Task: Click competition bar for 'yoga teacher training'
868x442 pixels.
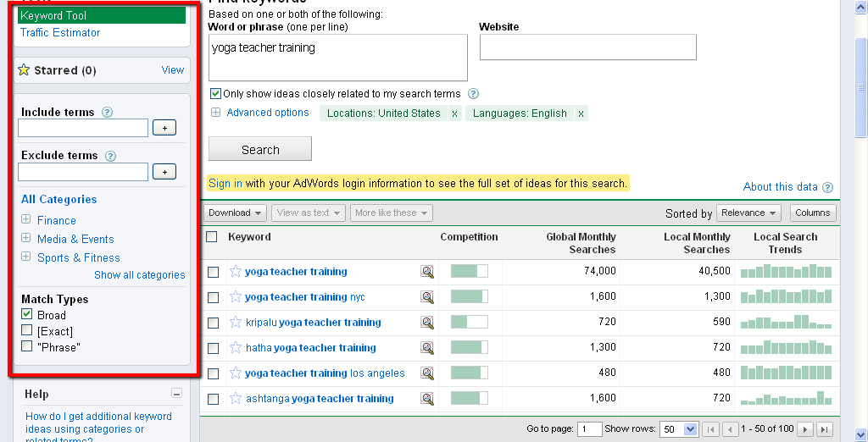Action: point(469,272)
